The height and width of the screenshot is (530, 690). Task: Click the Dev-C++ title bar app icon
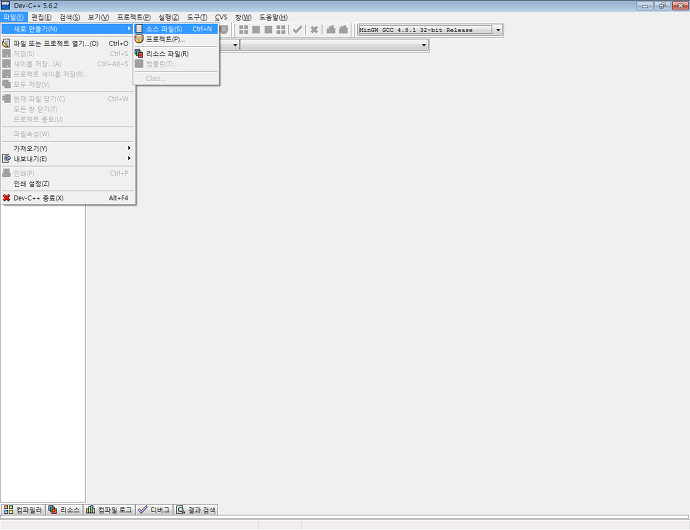5,5
